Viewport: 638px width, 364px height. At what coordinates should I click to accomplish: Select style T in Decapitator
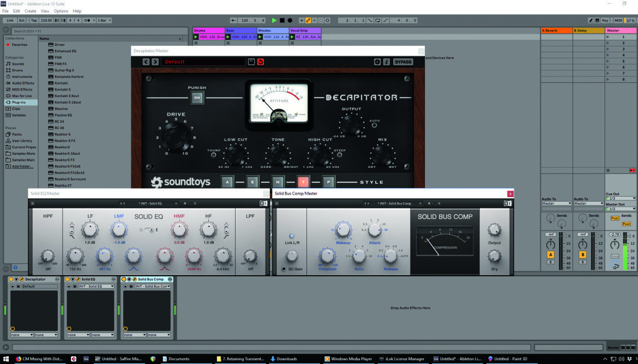303,182
